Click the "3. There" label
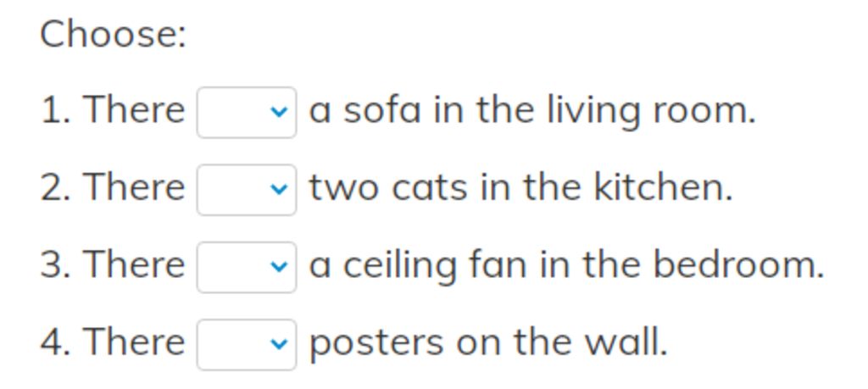Image resolution: width=868 pixels, height=389 pixels. point(113,264)
